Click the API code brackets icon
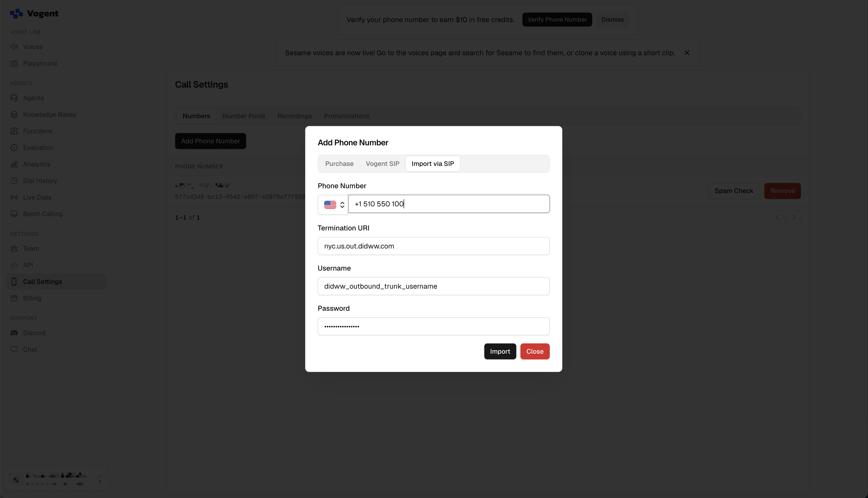Viewport: 868px width, 498px height. point(14,265)
